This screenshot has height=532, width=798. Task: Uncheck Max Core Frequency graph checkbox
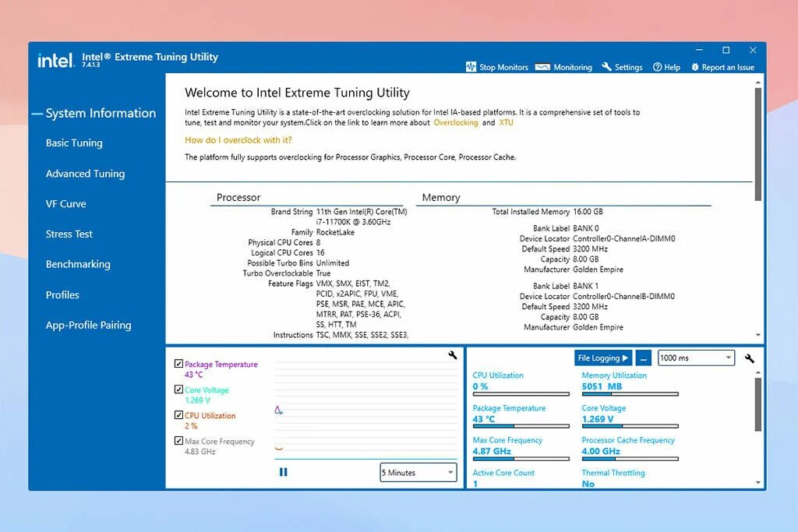[x=178, y=440]
